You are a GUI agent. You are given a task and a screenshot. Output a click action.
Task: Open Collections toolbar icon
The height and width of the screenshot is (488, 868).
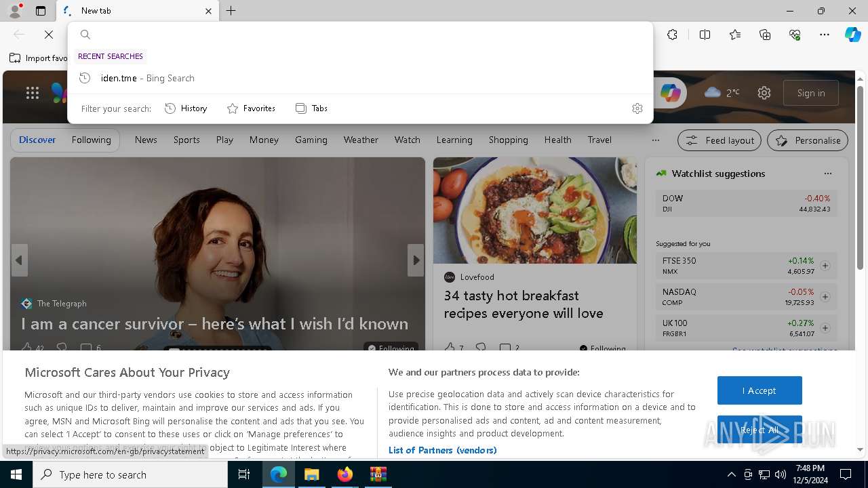tap(765, 35)
